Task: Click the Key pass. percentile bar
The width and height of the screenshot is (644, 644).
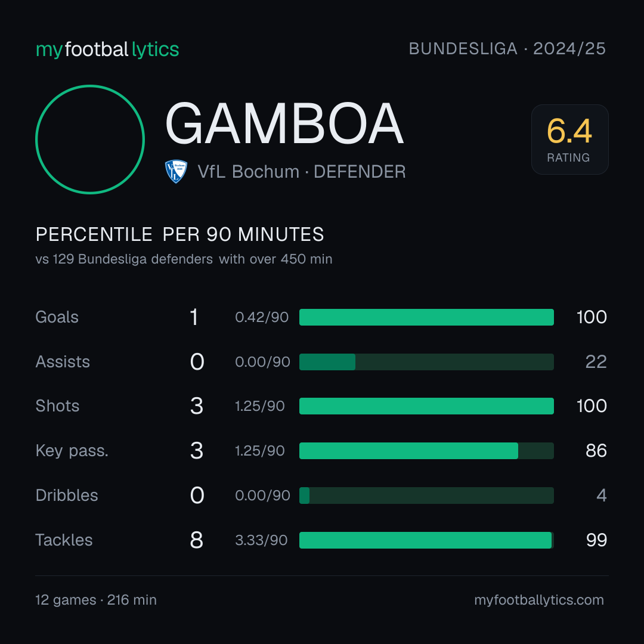Action: coord(426,451)
